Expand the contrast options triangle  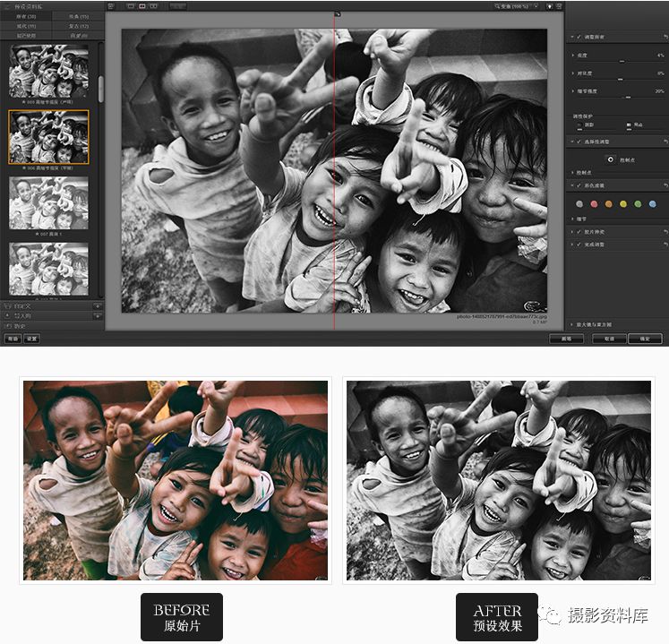[573, 73]
